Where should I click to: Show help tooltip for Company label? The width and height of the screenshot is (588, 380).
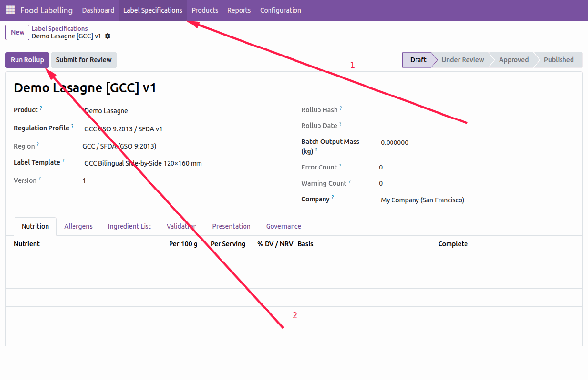point(333,197)
